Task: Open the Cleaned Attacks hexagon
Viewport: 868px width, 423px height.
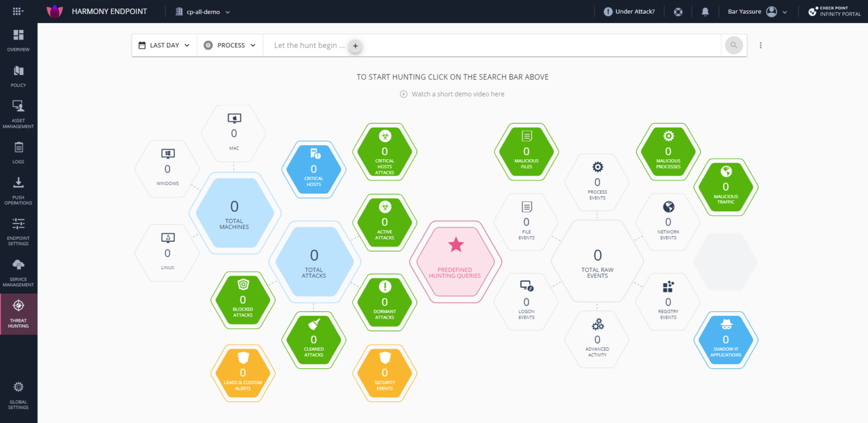Action: (314, 339)
